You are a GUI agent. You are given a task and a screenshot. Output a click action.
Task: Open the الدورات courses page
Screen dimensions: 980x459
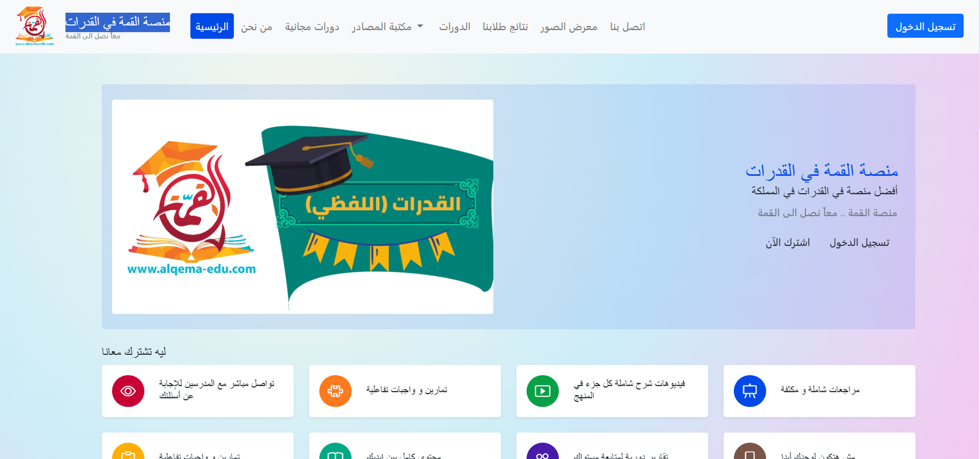[454, 26]
